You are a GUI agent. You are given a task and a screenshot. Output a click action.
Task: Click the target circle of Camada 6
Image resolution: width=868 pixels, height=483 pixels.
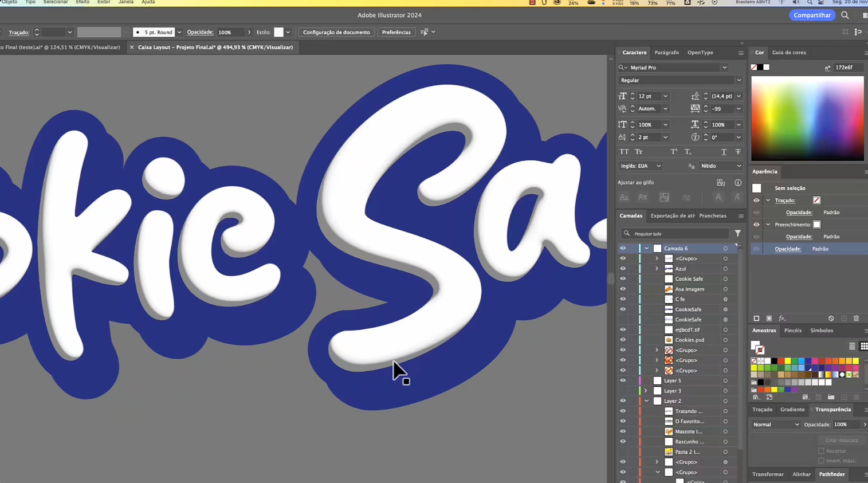pos(725,249)
